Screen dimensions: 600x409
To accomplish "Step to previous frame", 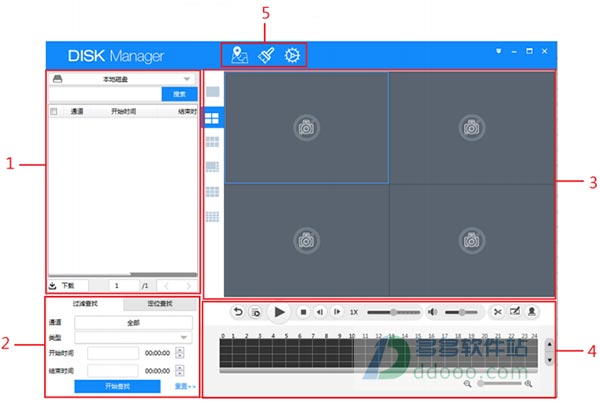I will pyautogui.click(x=320, y=312).
